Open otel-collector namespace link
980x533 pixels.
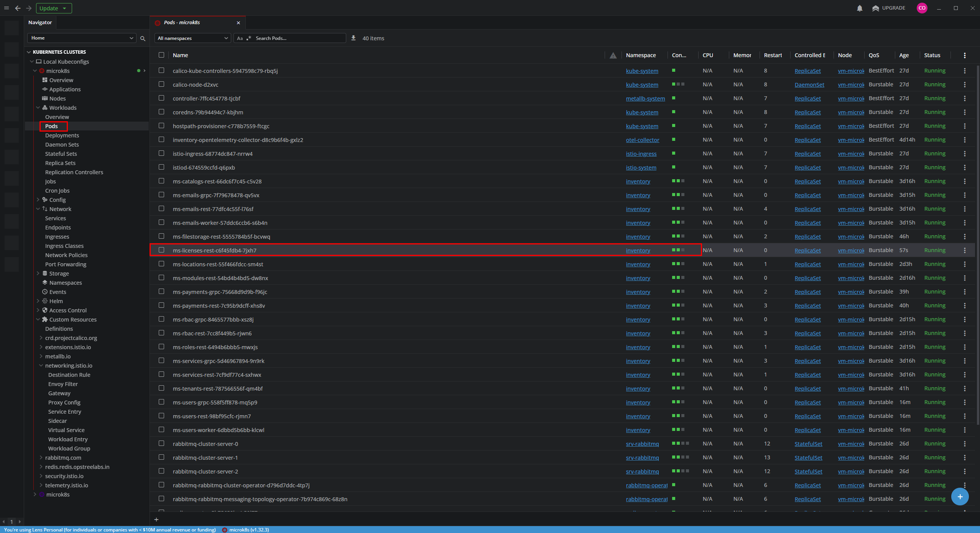coord(643,140)
